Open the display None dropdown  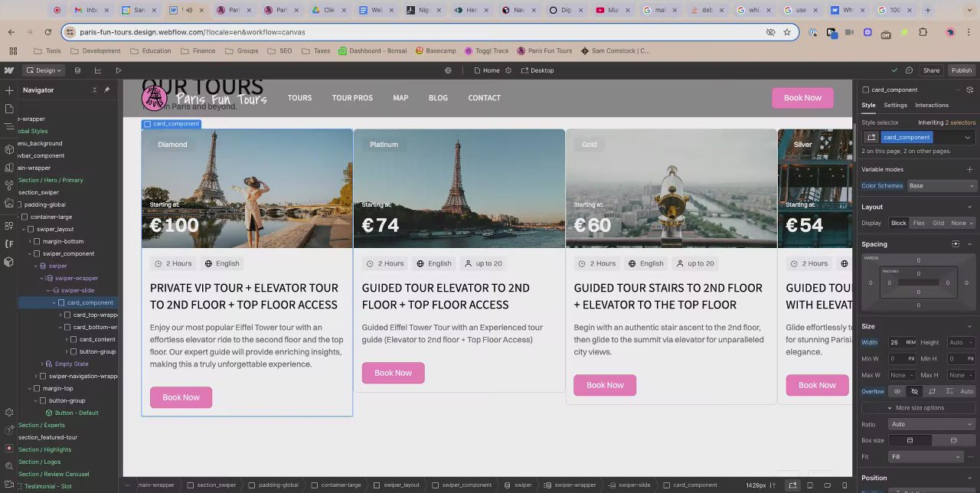(x=962, y=223)
